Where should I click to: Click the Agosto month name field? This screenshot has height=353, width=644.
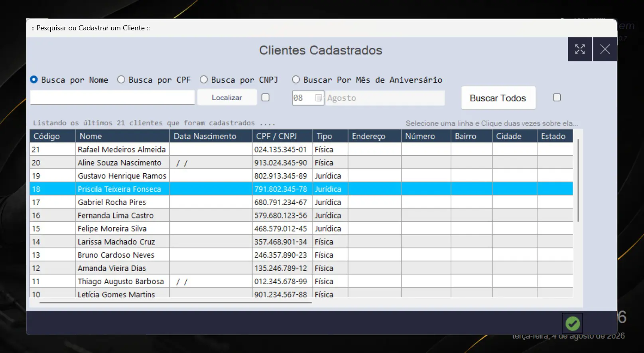tap(385, 98)
